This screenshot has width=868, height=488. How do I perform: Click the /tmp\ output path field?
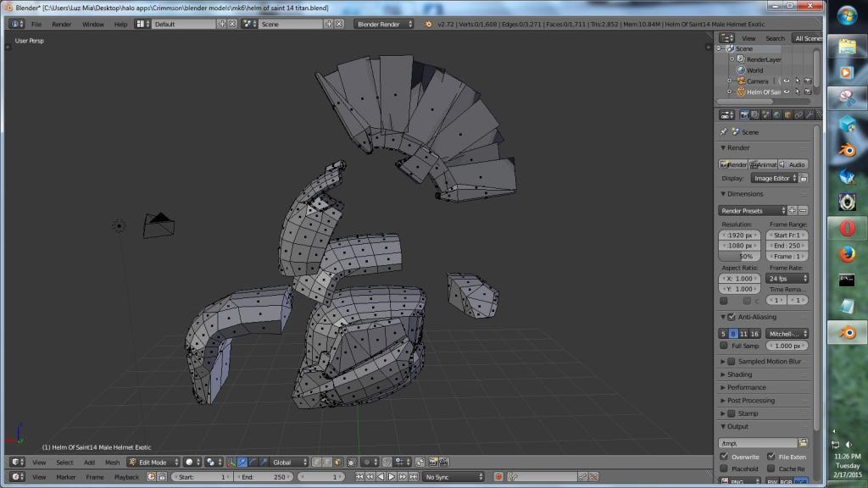(758, 442)
